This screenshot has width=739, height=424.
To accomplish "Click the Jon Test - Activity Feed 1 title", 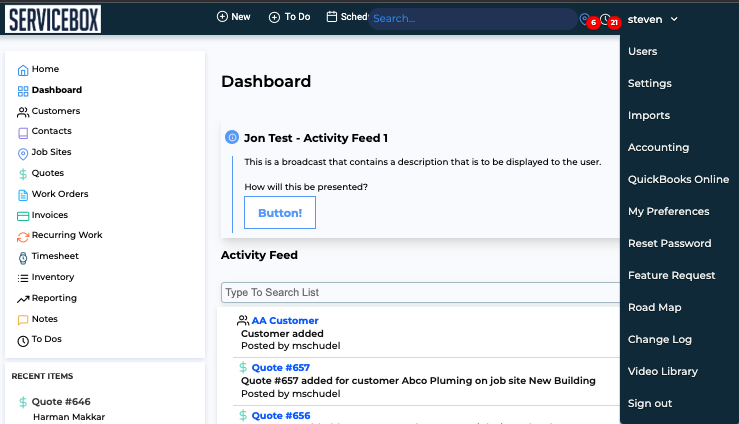I will click(315, 138).
